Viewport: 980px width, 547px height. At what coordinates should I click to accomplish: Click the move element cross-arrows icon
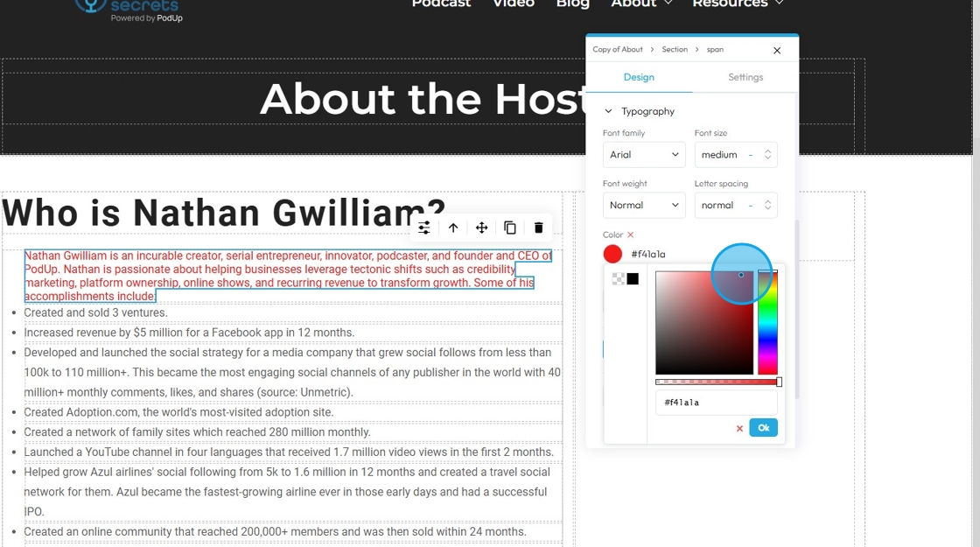pos(482,228)
